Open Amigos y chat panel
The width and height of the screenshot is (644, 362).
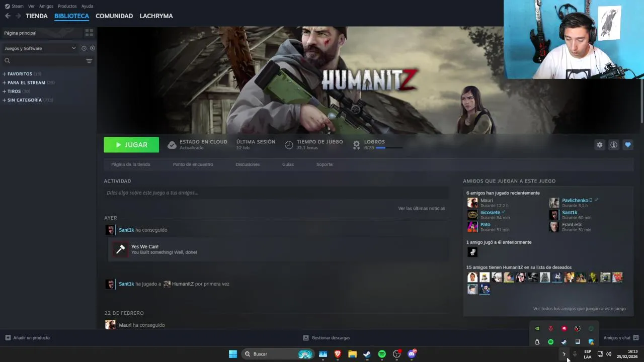621,338
